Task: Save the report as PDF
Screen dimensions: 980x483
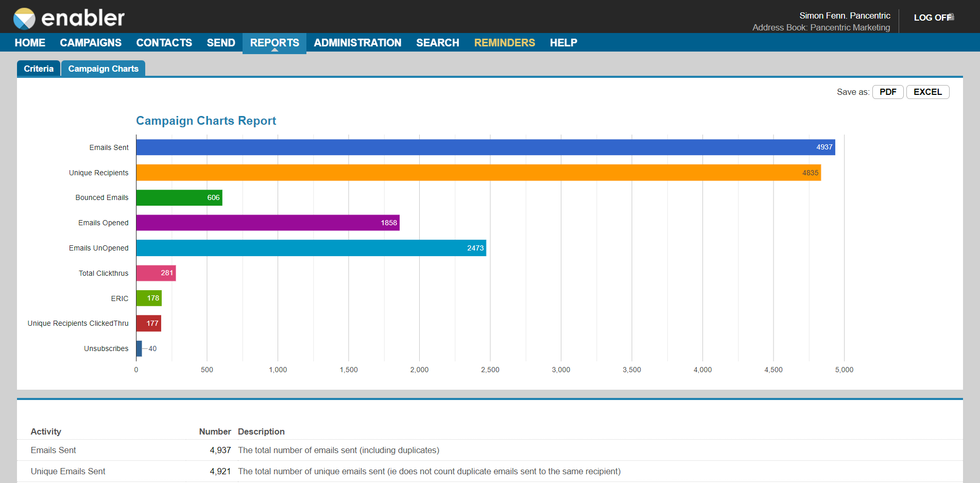Action: click(887, 92)
